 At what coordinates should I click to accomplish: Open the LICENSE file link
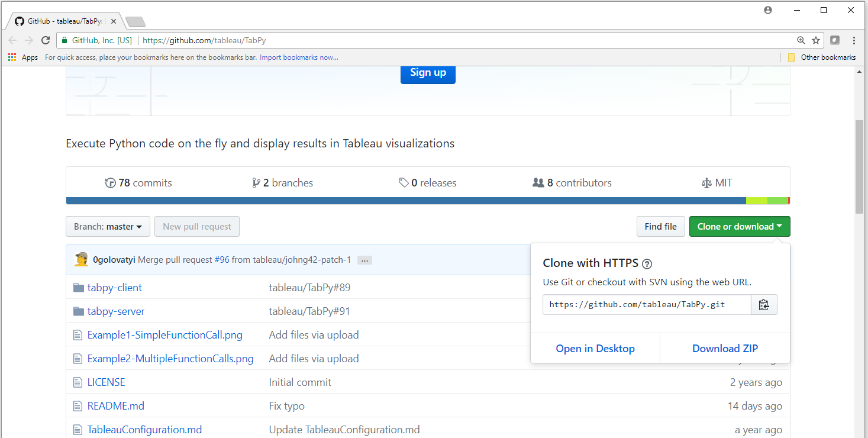(x=107, y=382)
